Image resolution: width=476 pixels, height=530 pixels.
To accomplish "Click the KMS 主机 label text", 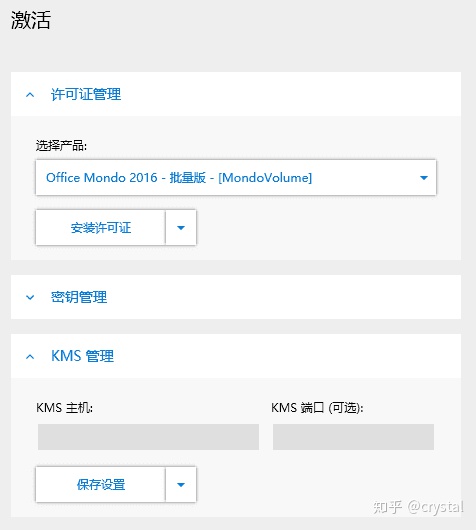I will pos(64,408).
